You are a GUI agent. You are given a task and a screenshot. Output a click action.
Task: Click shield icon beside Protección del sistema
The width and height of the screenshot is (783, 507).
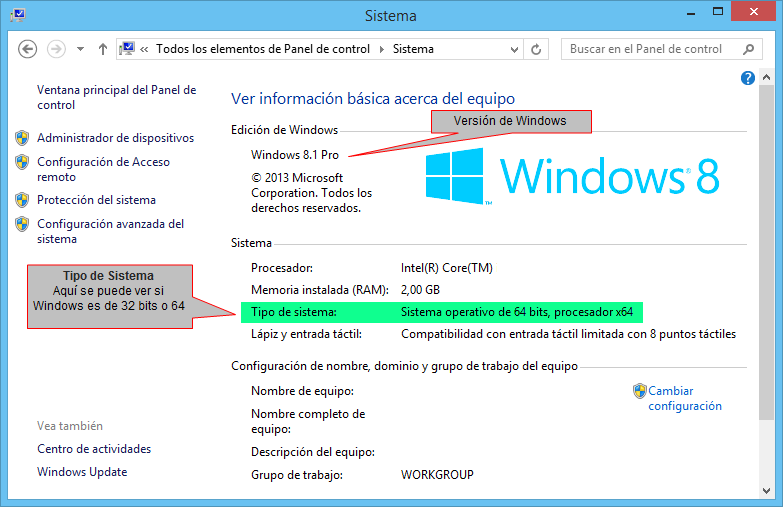22,200
